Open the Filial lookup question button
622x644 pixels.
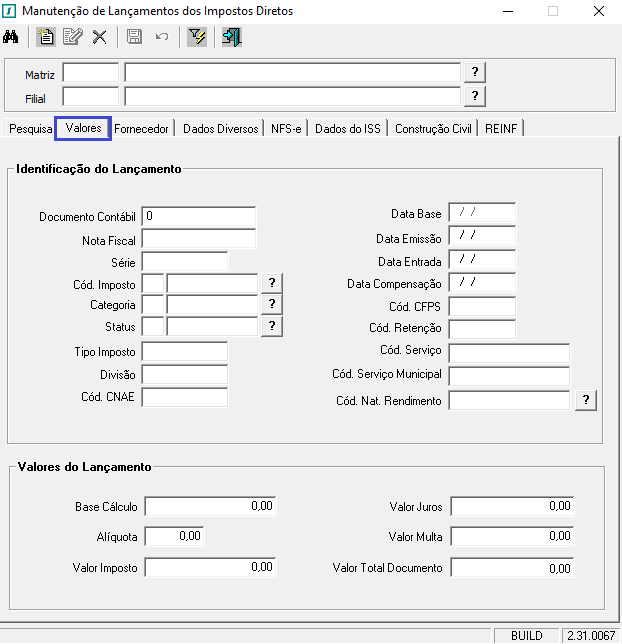(x=476, y=96)
